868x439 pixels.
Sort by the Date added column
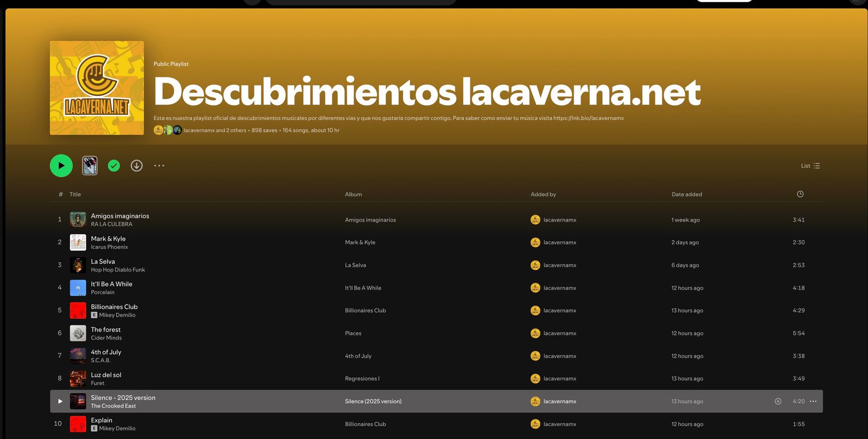point(686,195)
